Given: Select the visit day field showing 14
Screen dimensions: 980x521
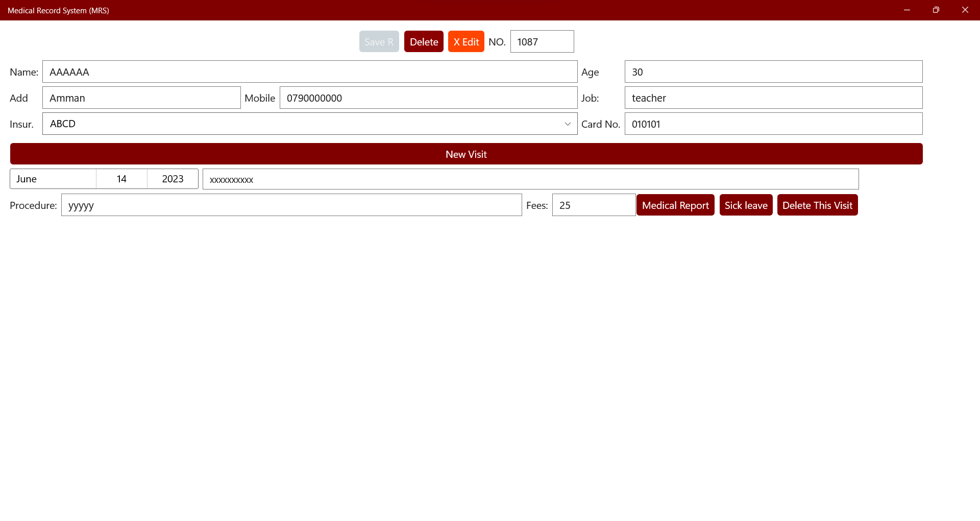Looking at the screenshot, I should tap(121, 179).
